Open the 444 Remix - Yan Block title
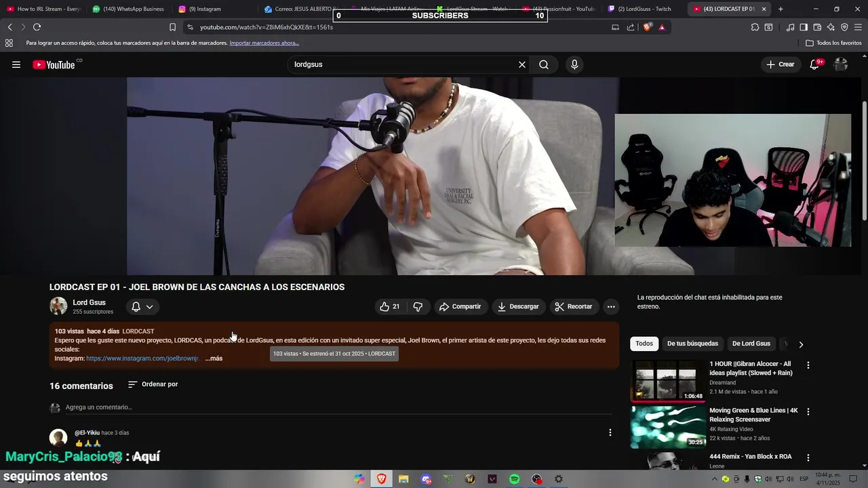The height and width of the screenshot is (488, 868). 751,457
